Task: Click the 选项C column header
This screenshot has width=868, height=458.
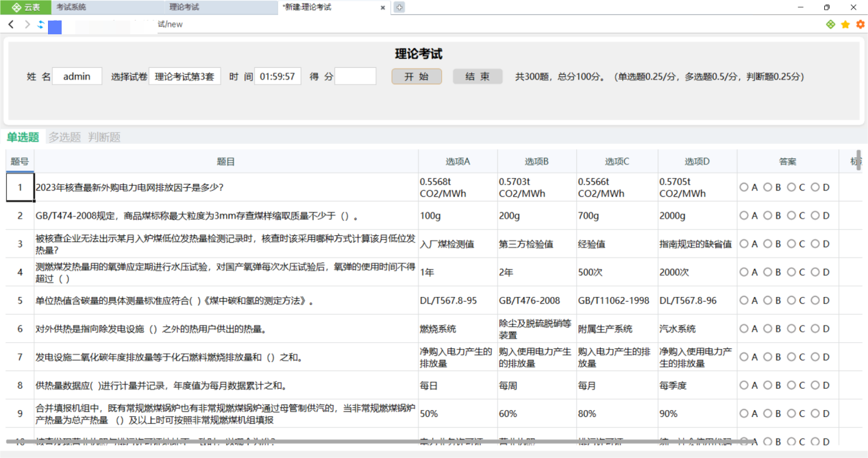Action: 617,162
